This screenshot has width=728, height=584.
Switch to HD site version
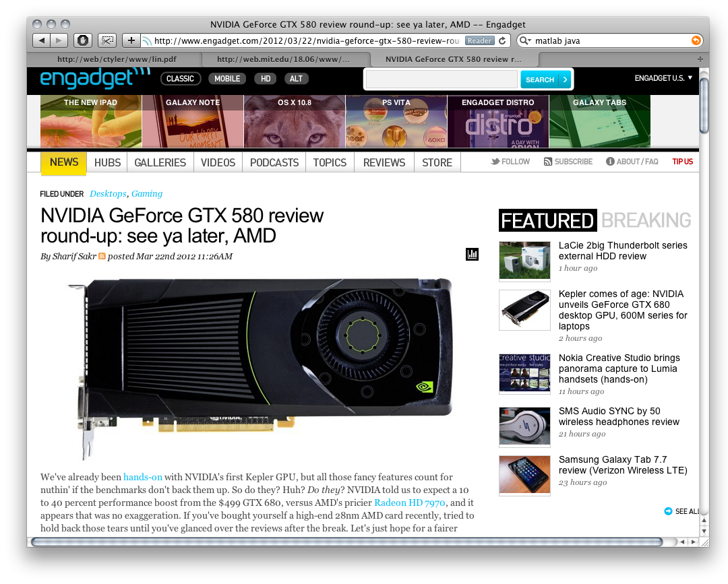[266, 78]
